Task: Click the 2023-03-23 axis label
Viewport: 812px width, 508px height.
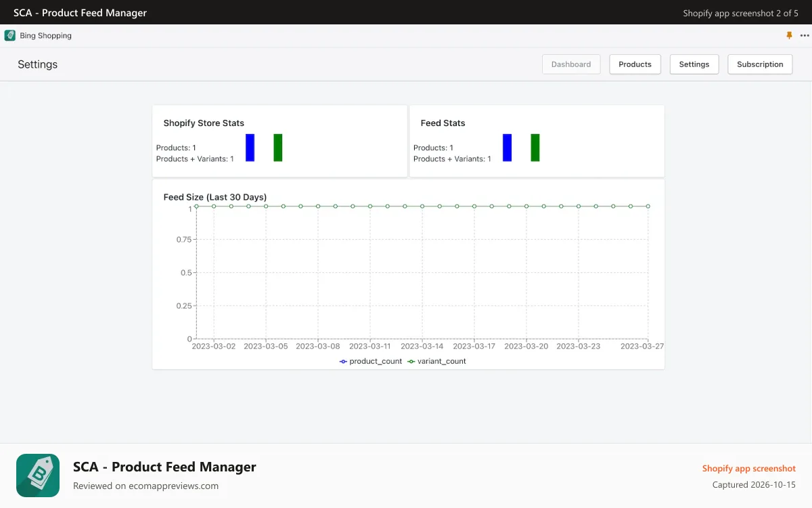Action: pos(579,346)
